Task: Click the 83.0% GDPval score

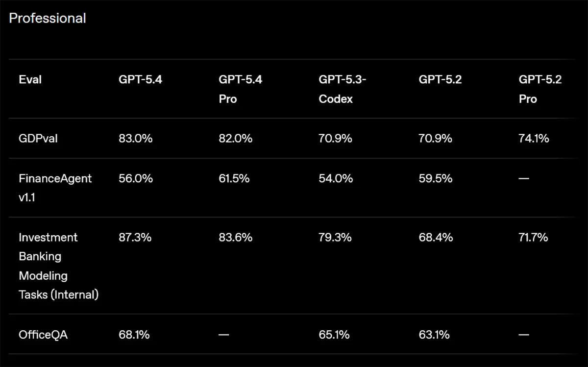Action: click(x=135, y=139)
